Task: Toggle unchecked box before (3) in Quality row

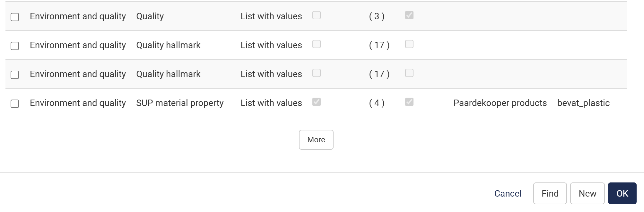Action: (x=317, y=15)
